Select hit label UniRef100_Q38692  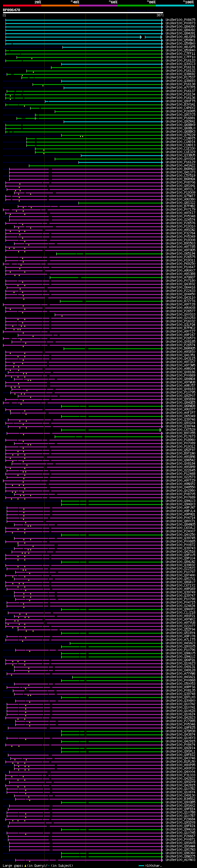(x=180, y=74)
